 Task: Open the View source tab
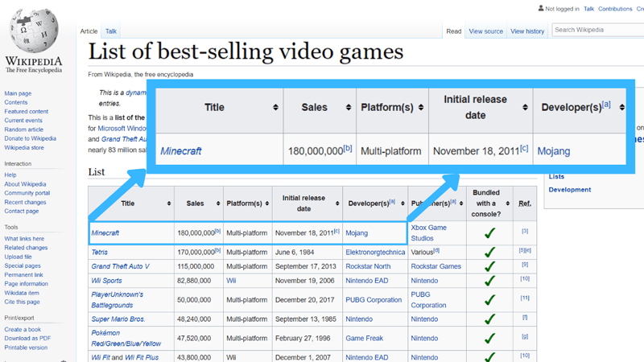coord(486,31)
